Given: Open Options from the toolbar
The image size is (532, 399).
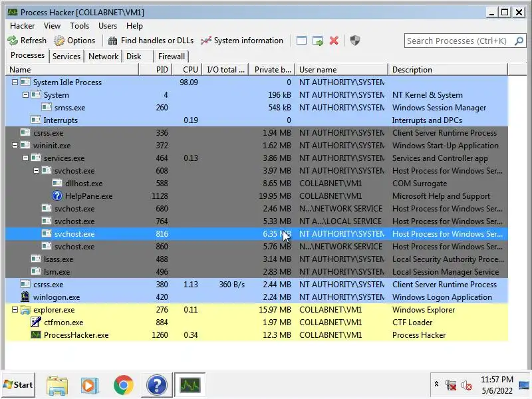Looking at the screenshot, I should tap(74, 41).
